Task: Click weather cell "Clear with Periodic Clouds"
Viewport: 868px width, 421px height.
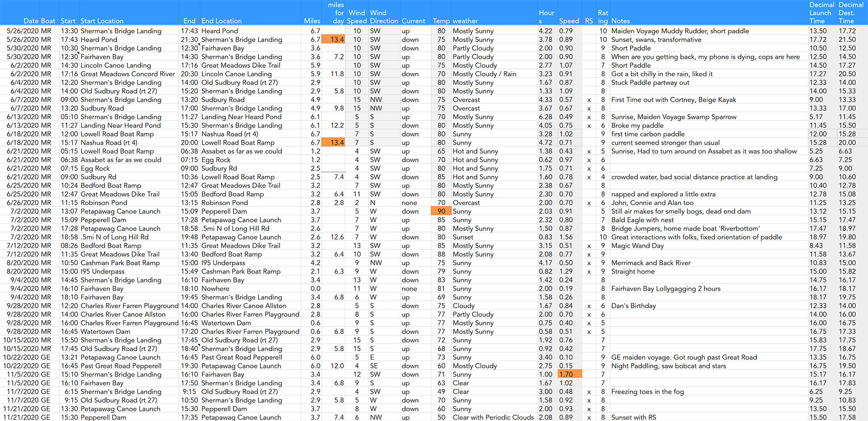Action: [493, 417]
